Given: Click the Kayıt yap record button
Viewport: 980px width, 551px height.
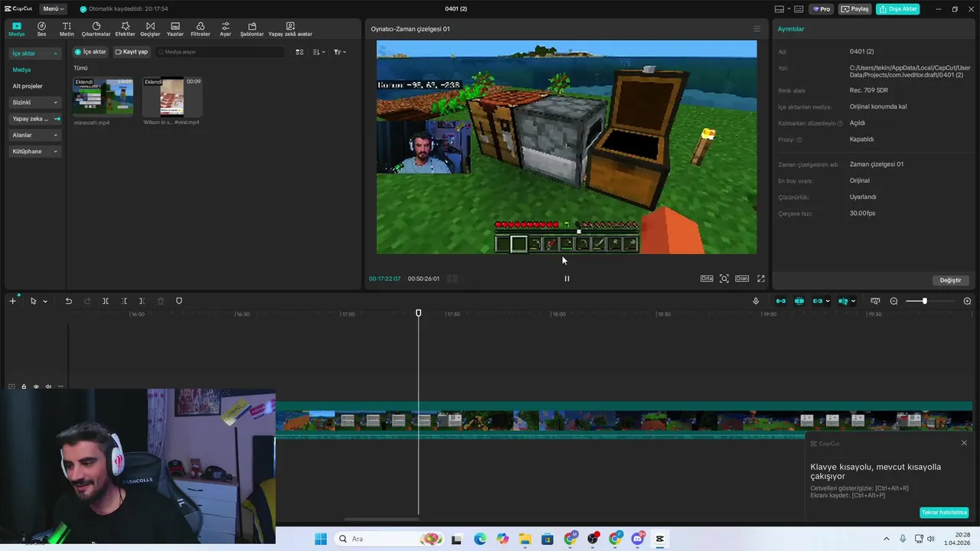Looking at the screenshot, I should point(132,52).
